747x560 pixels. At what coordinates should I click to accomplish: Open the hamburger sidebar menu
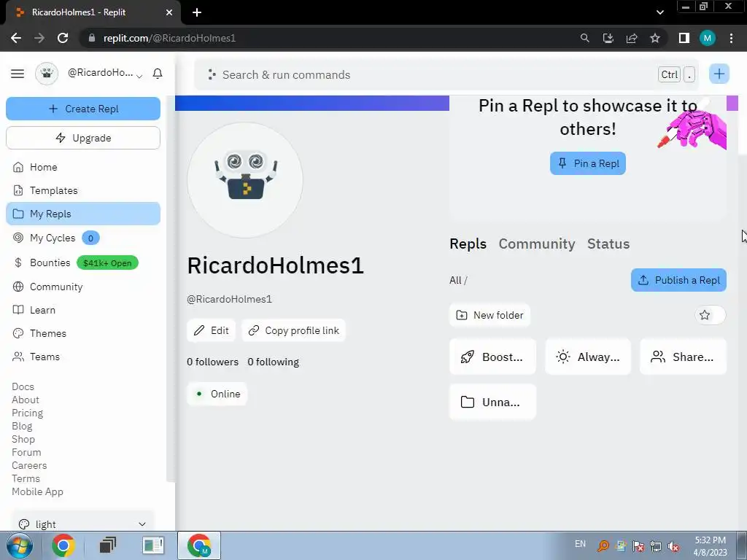coord(18,74)
